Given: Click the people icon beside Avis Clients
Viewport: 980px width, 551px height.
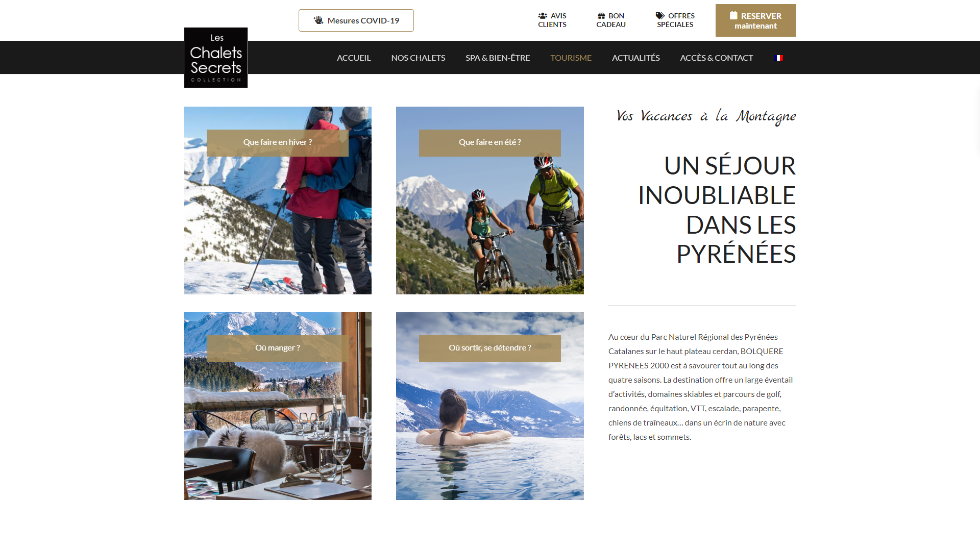Looking at the screenshot, I should (x=543, y=16).
